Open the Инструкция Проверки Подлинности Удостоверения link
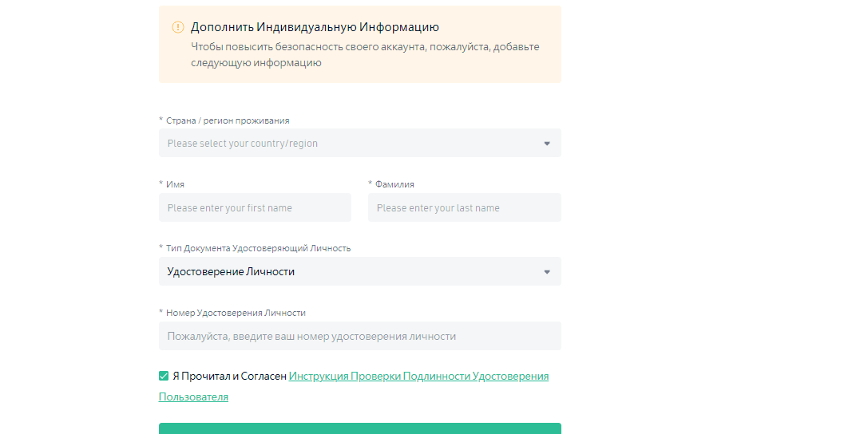Viewport: 868px width, 434px height. [x=418, y=376]
